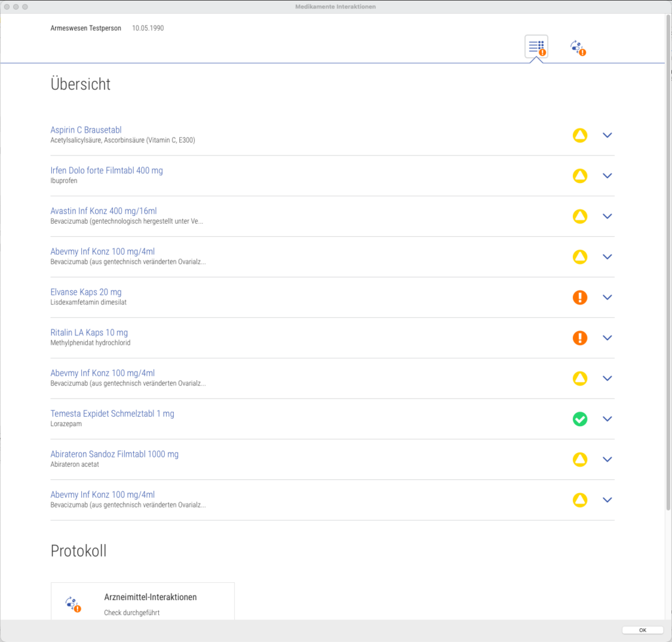
Task: Click the ingredient text 'Ibuprofen'
Action: [64, 181]
